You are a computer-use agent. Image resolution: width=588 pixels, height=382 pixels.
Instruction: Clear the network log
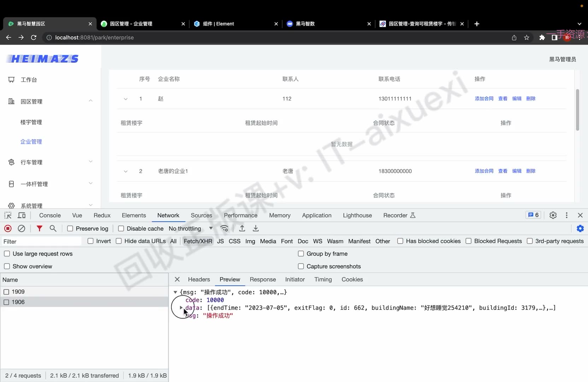pyautogui.click(x=22, y=228)
